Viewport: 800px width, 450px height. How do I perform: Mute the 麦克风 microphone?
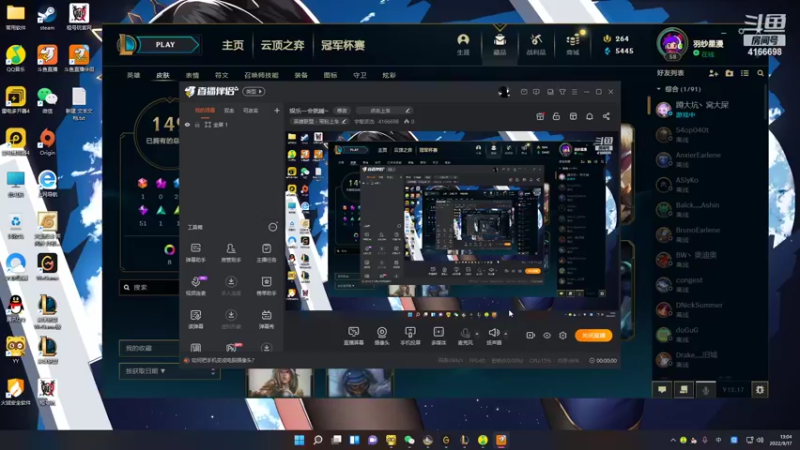465,335
